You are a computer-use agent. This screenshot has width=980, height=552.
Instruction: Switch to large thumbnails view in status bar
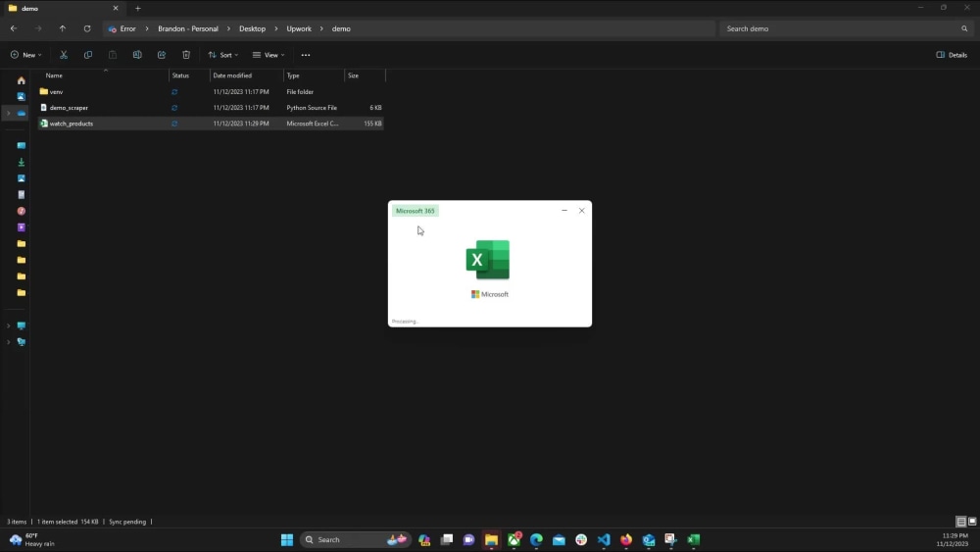point(972,522)
